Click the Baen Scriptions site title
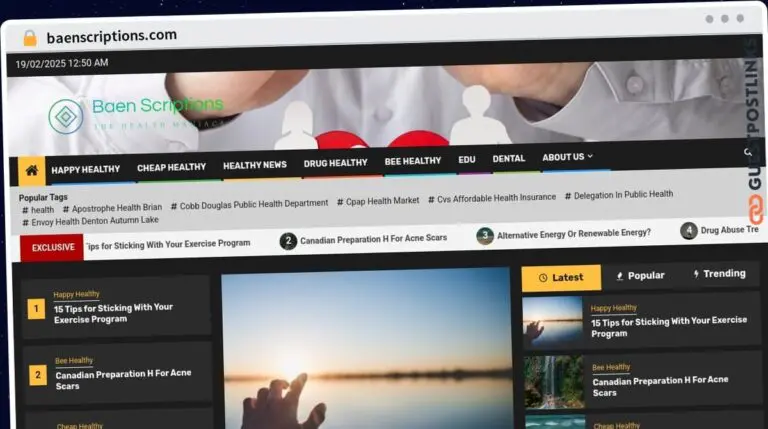Image resolution: width=768 pixels, height=429 pixels. (x=158, y=105)
